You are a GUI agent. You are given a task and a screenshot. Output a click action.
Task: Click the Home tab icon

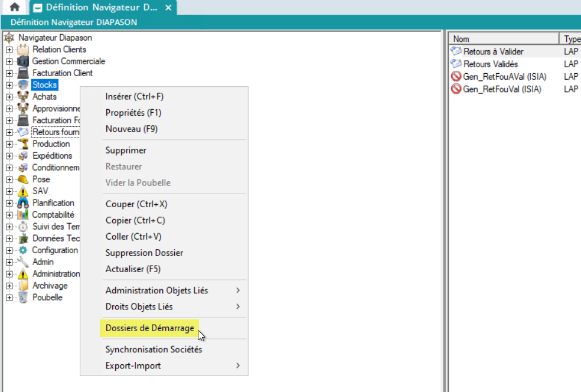click(14, 8)
